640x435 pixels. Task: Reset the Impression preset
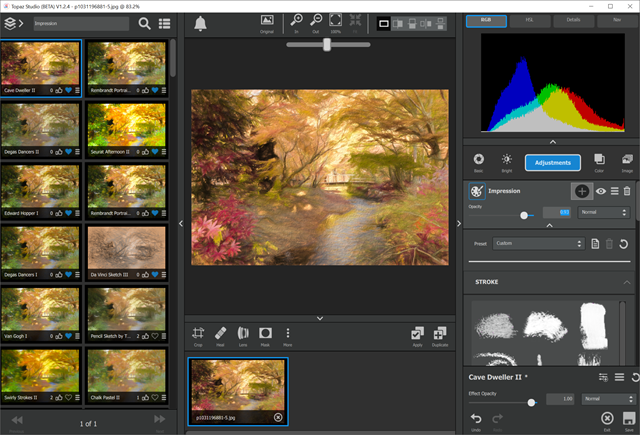click(x=623, y=244)
